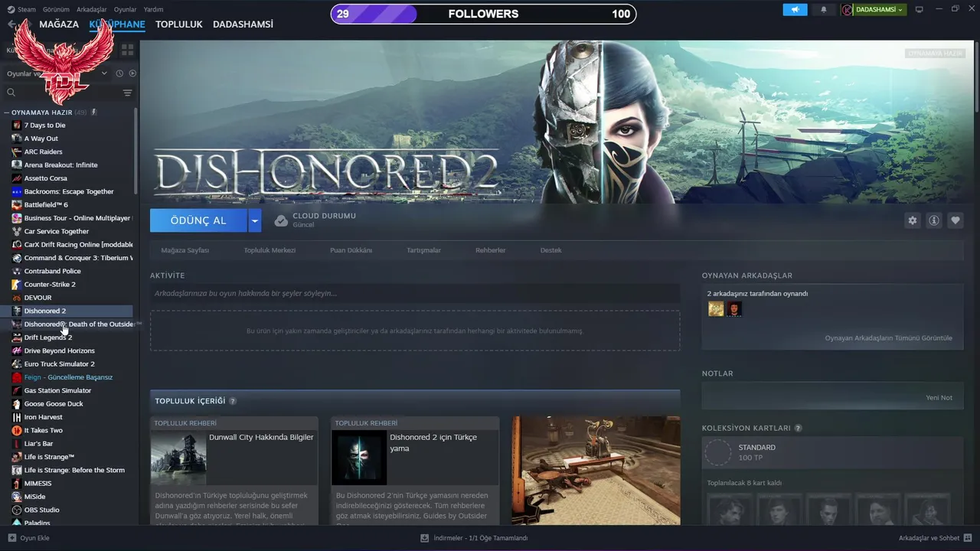The image size is (980, 551).
Task: Toggle the lightning icon beside OYNAMAYA HAZIR
Action: [93, 112]
